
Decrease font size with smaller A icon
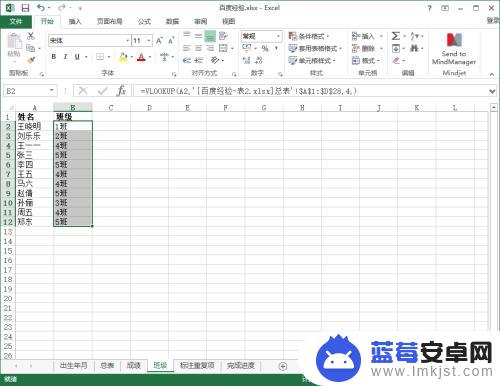pos(171,41)
